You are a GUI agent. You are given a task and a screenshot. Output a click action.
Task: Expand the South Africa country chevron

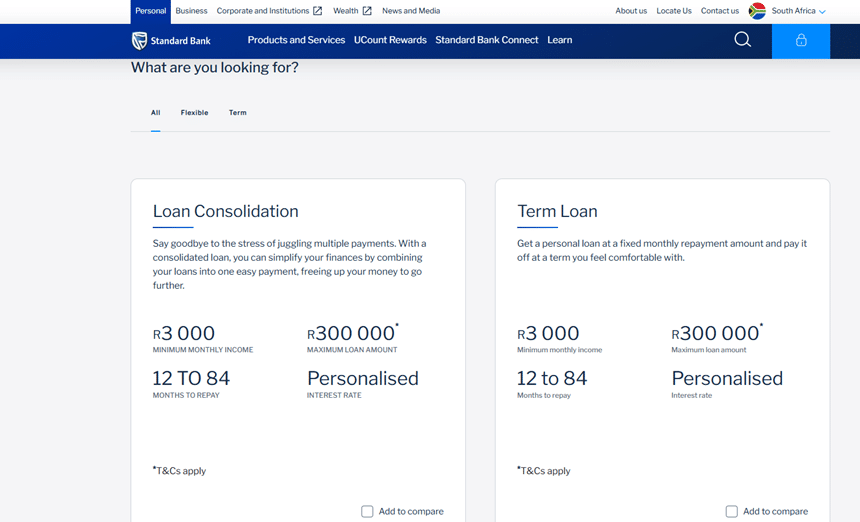coord(822,12)
